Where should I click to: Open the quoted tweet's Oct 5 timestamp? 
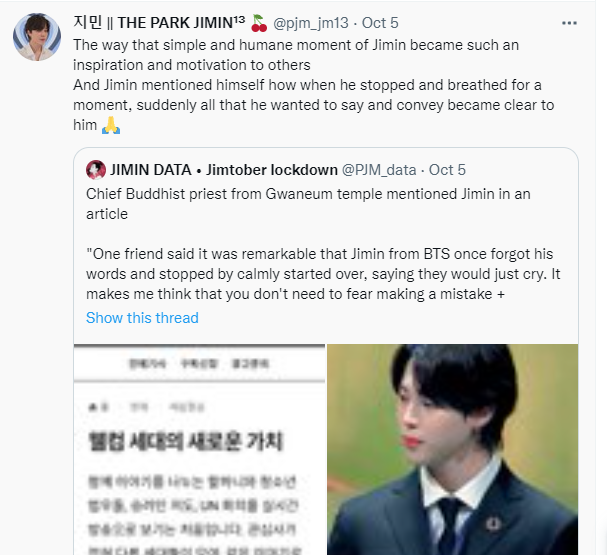[447, 170]
